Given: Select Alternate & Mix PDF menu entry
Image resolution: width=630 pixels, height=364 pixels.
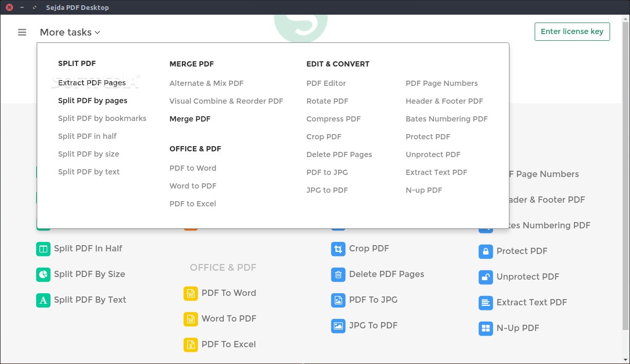Looking at the screenshot, I should pyautogui.click(x=207, y=83).
